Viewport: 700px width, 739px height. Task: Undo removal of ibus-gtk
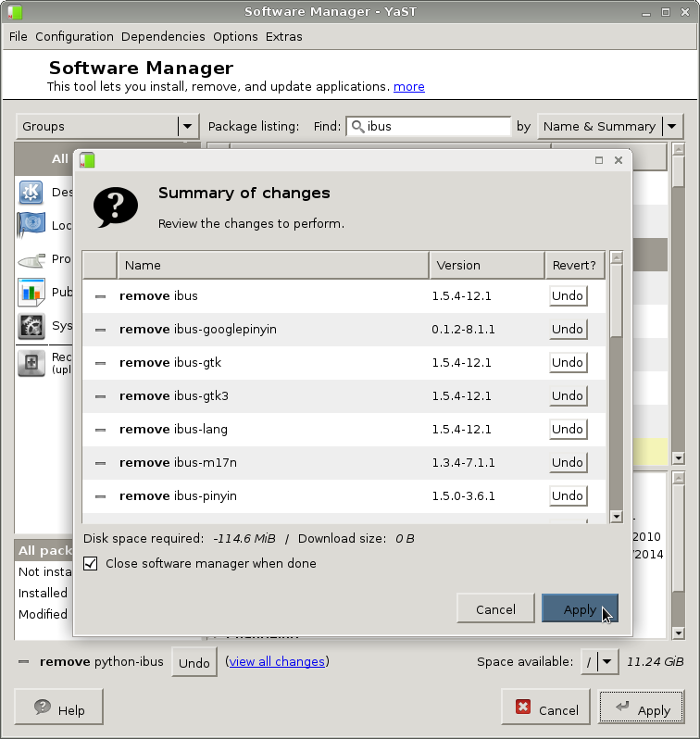568,362
